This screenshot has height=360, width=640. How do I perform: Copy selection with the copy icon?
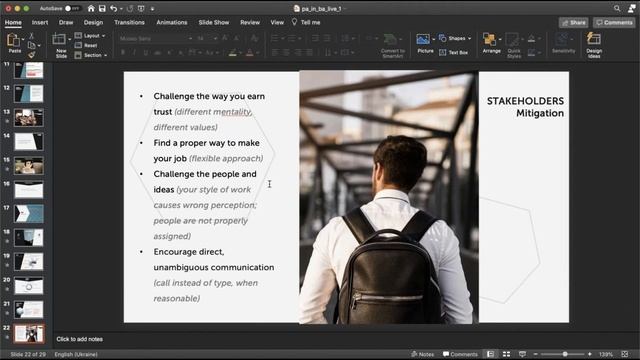31,45
